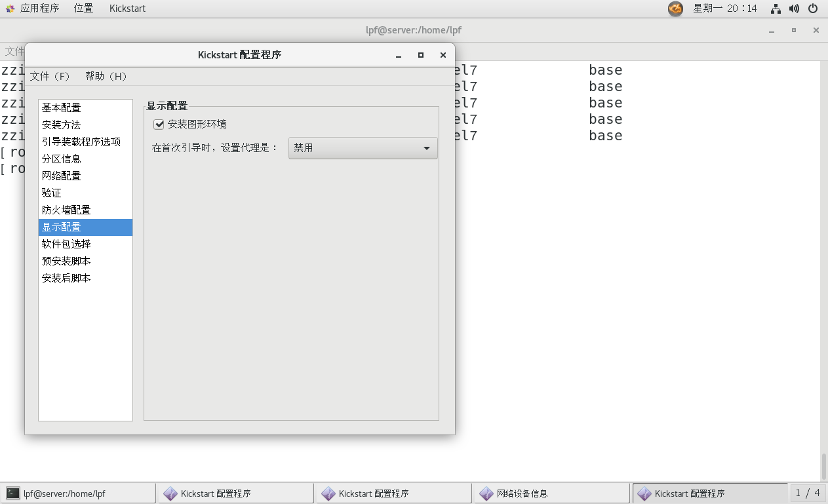Image resolution: width=828 pixels, height=504 pixels.
Task: Close the lpf@server terminal window
Action: click(816, 30)
